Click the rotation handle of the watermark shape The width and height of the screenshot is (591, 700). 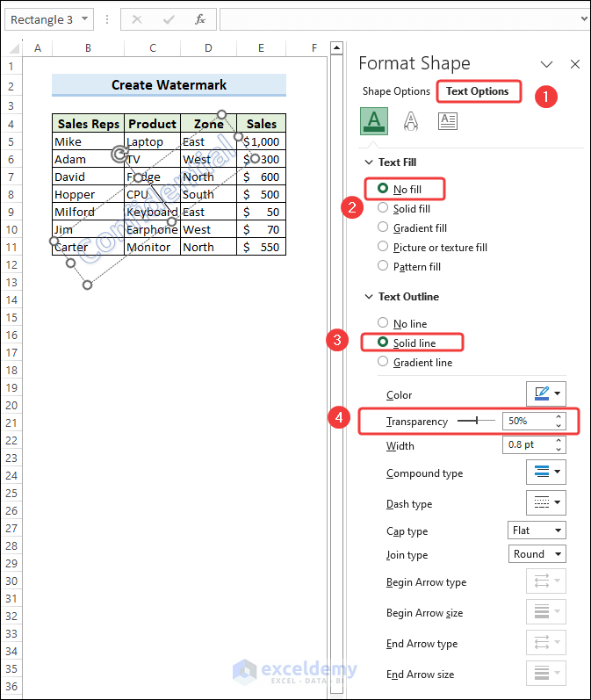[119, 155]
